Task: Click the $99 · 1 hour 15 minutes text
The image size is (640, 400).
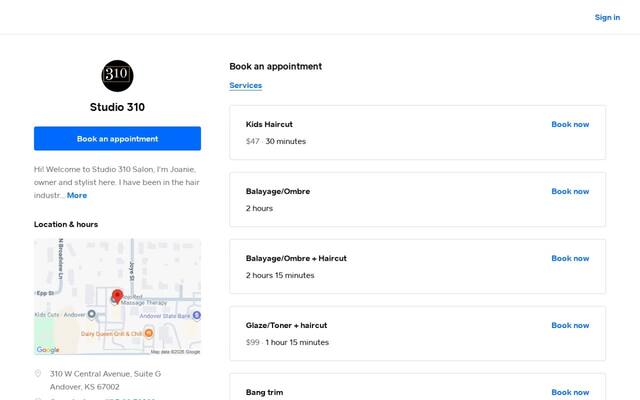Action: (287, 342)
